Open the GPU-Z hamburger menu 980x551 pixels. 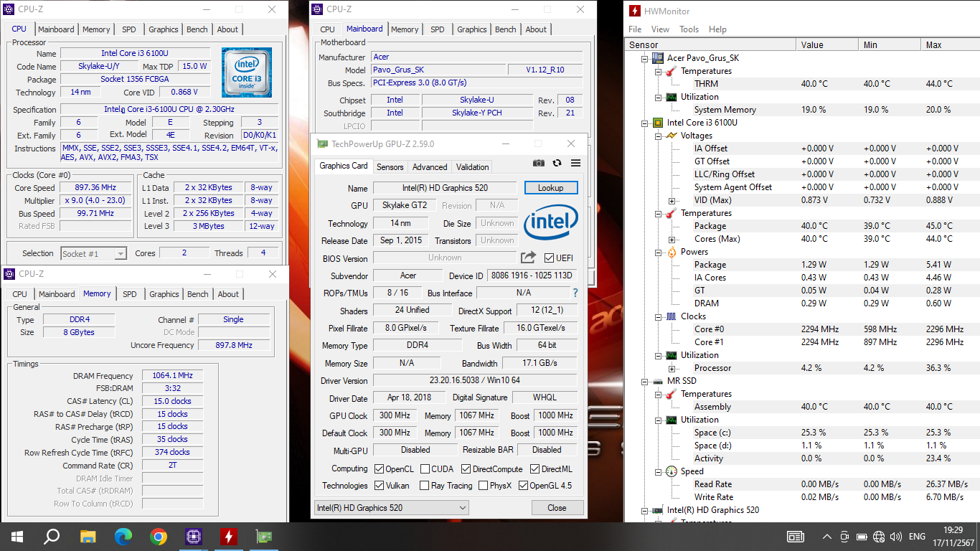point(575,163)
